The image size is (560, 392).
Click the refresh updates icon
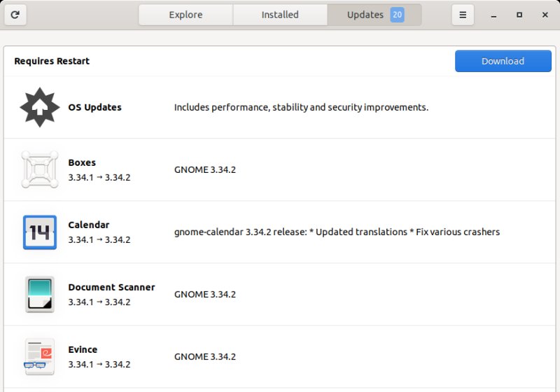tap(15, 15)
